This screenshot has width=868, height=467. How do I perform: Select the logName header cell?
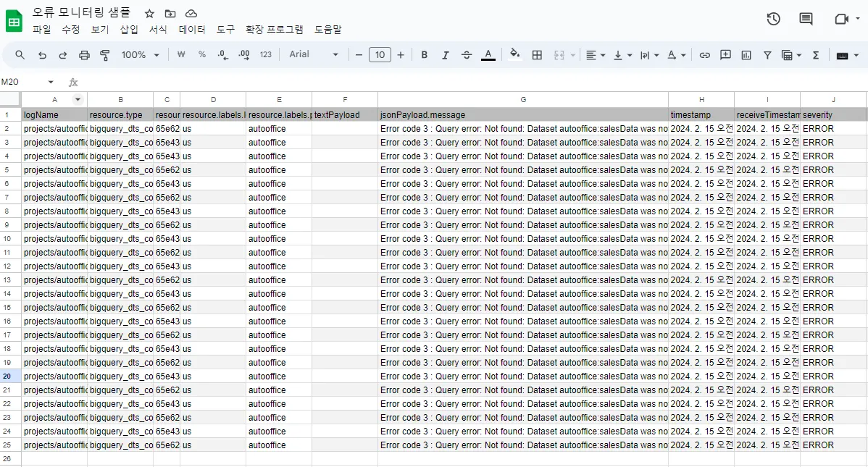tap(54, 115)
